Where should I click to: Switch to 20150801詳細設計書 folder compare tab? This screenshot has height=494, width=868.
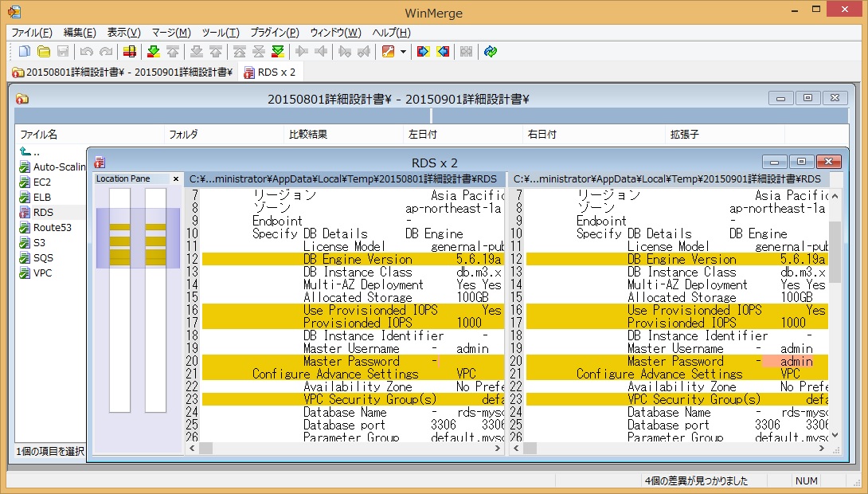[123, 72]
